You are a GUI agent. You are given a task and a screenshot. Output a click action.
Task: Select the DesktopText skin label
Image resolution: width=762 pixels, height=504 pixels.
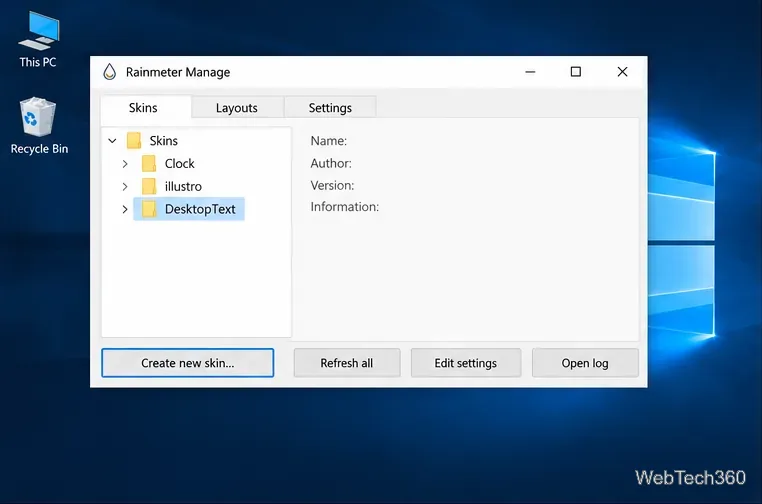200,209
